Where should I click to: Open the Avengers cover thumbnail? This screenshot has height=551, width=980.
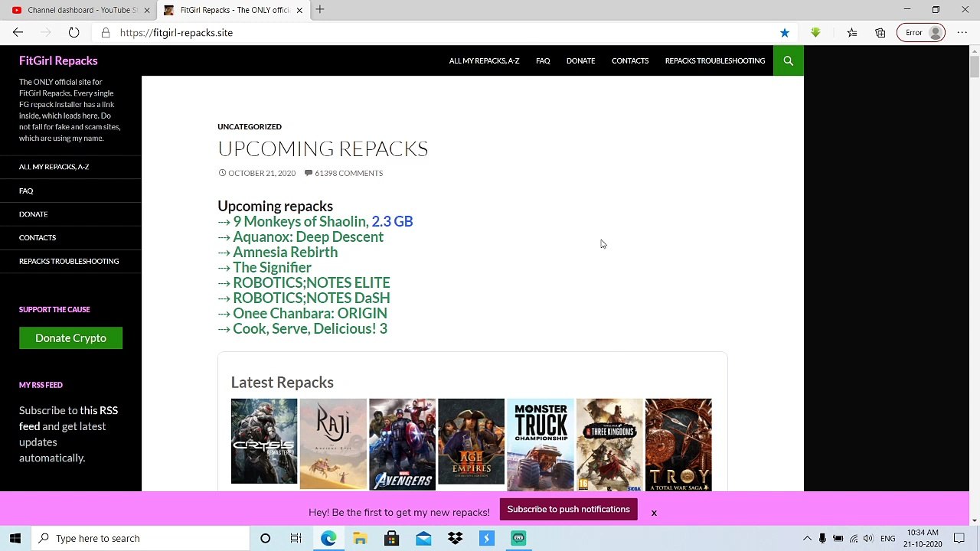pos(402,444)
